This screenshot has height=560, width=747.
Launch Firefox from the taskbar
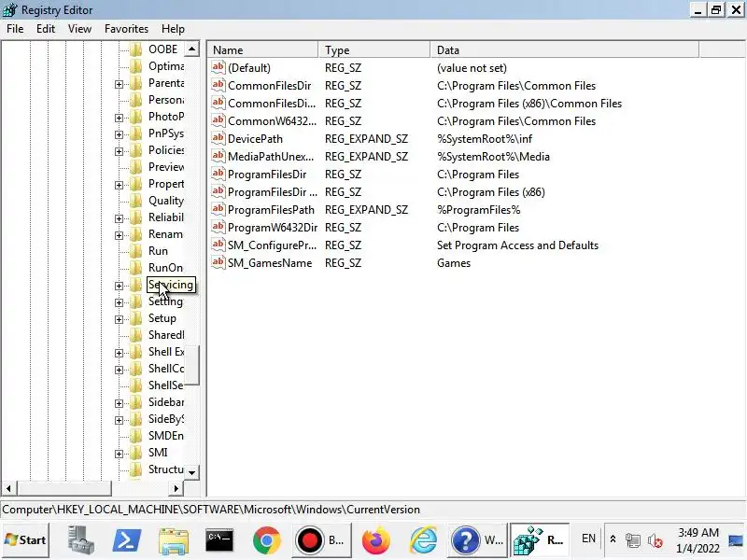click(376, 540)
